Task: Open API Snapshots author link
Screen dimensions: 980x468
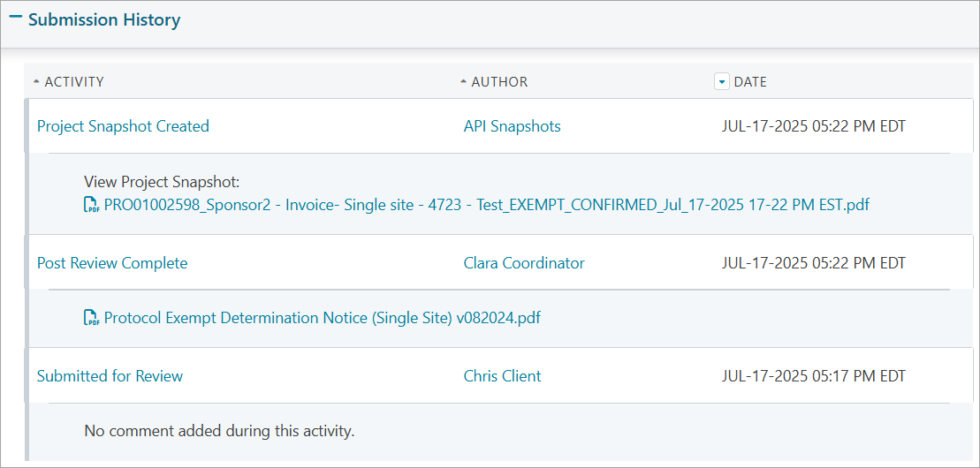Action: point(512,126)
